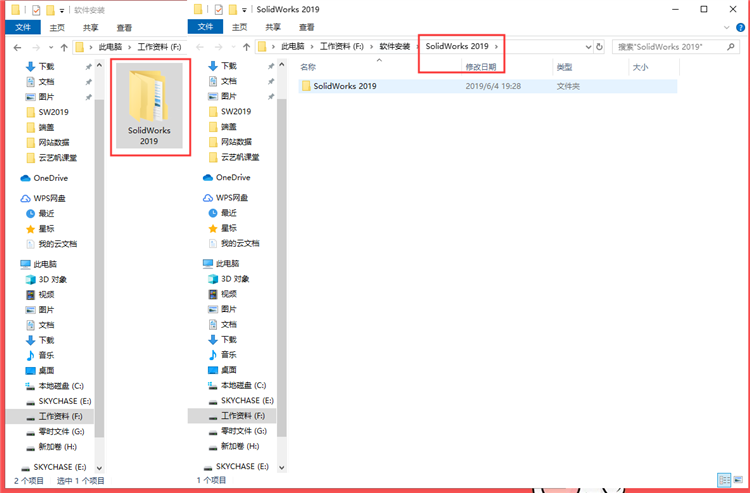Open Quick Access Toolbar dropdown in left window title bar

(62, 11)
